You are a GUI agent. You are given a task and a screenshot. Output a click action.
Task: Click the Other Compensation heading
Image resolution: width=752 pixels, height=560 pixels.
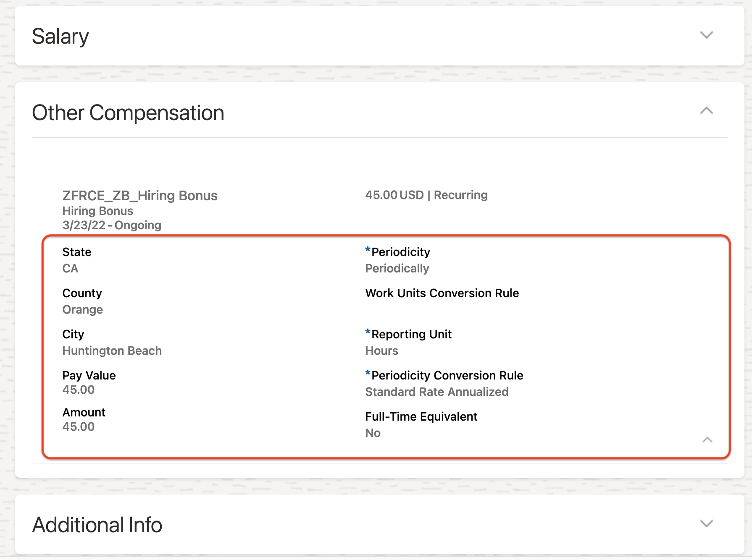(x=128, y=113)
